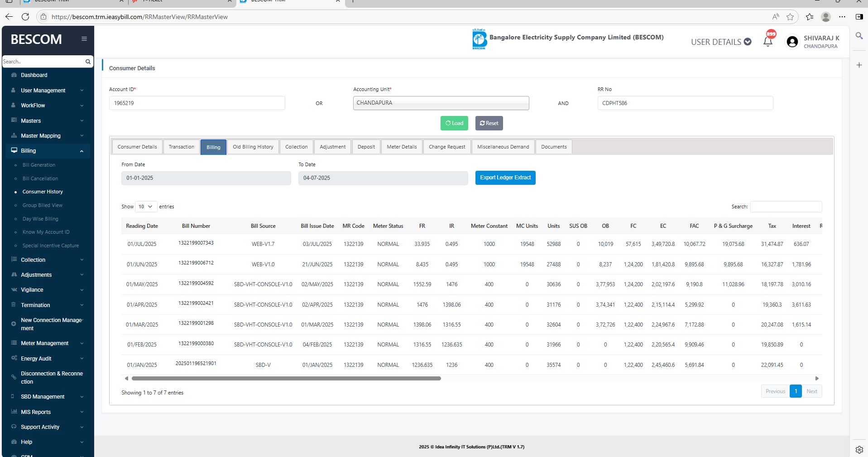Viewport: 868px width, 457px height.
Task: Click the To Date field
Action: [x=383, y=178]
